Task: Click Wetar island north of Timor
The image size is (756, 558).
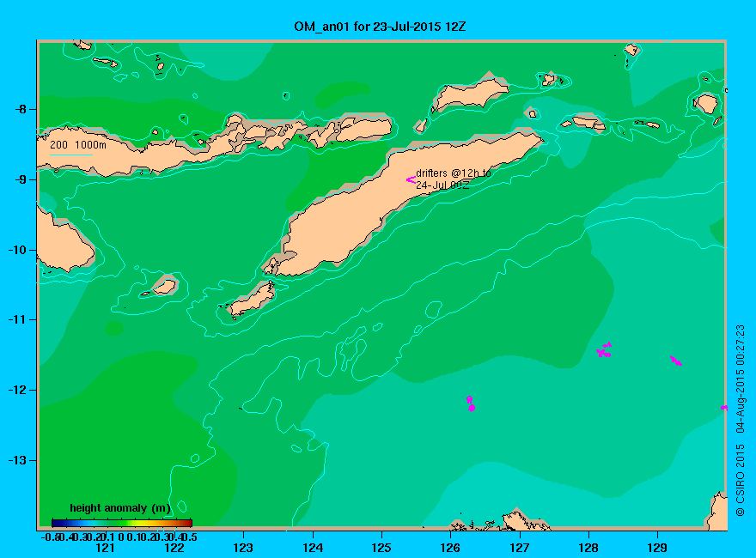Action: [x=470, y=95]
